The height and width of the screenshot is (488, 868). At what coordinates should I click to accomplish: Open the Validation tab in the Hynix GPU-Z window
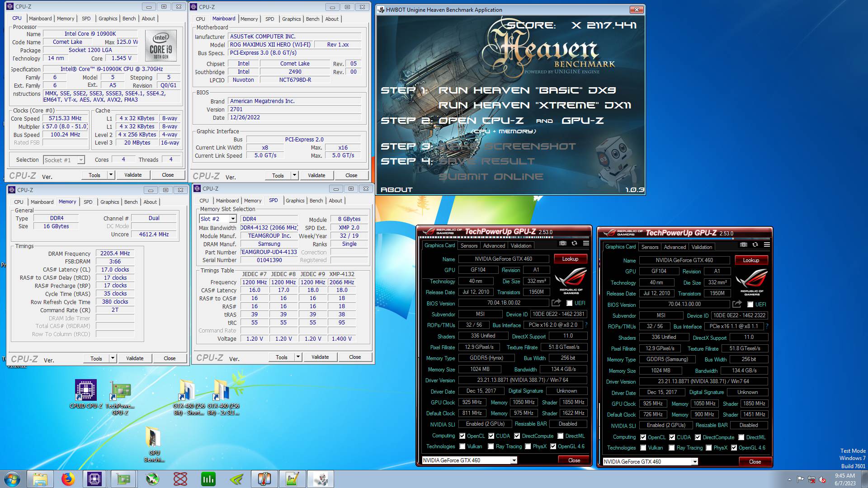coord(521,246)
